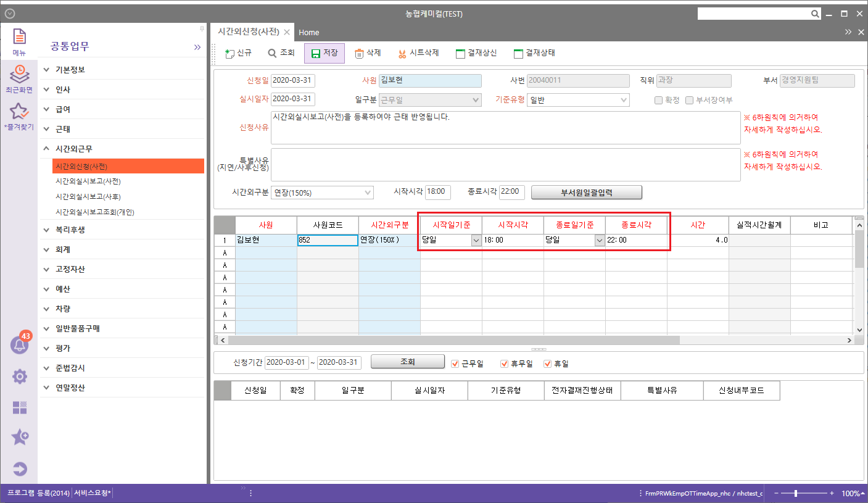The image size is (868, 503).
Task: Uncheck the 휴무일 checkbox
Action: tap(504, 364)
